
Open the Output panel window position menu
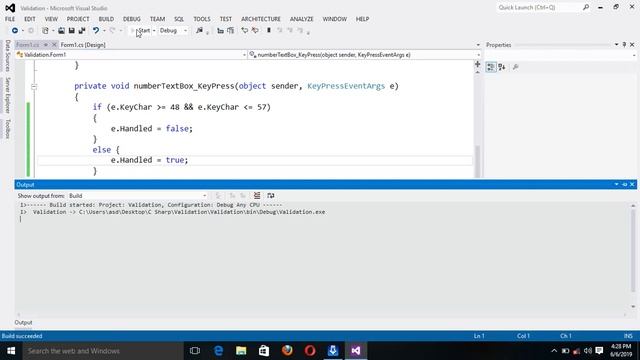coord(616,184)
